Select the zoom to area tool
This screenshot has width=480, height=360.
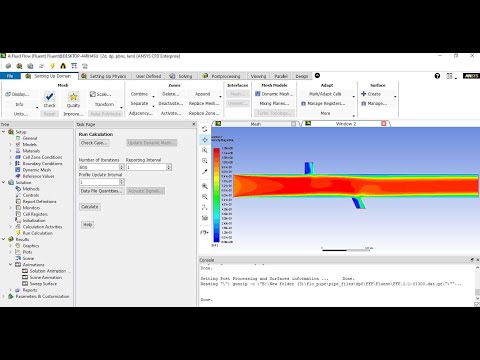coord(205,161)
